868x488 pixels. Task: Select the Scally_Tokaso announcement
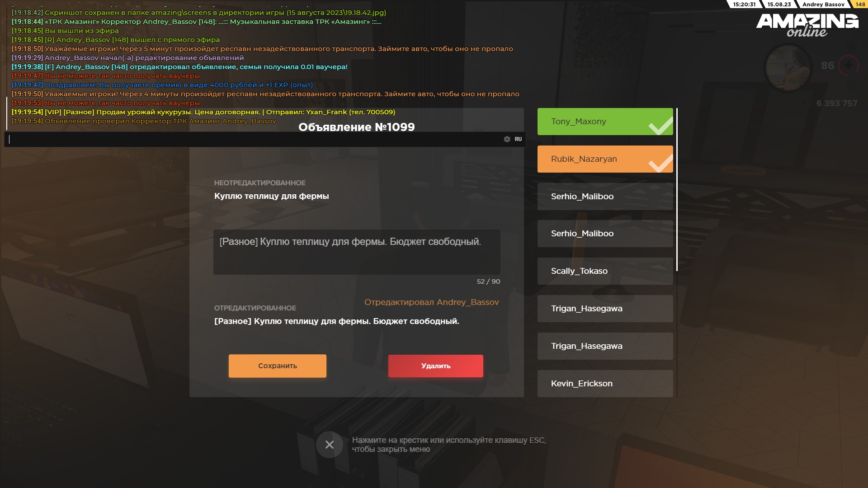point(605,271)
